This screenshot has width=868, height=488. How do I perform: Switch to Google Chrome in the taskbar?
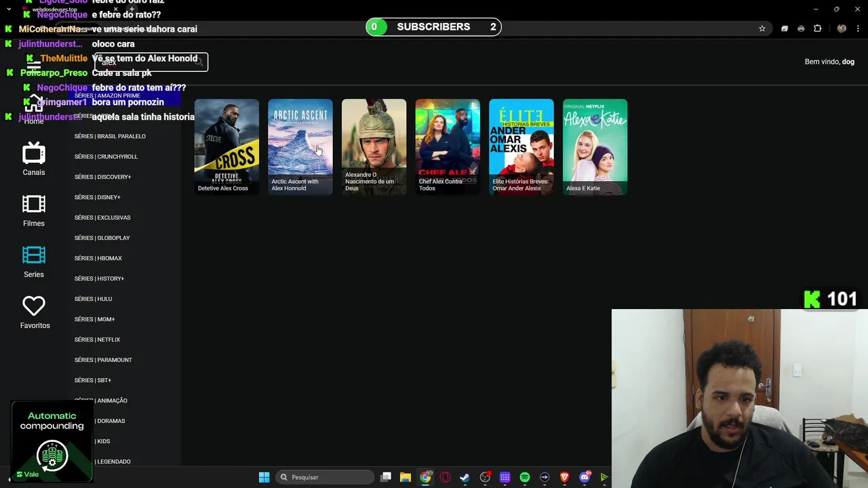425,477
